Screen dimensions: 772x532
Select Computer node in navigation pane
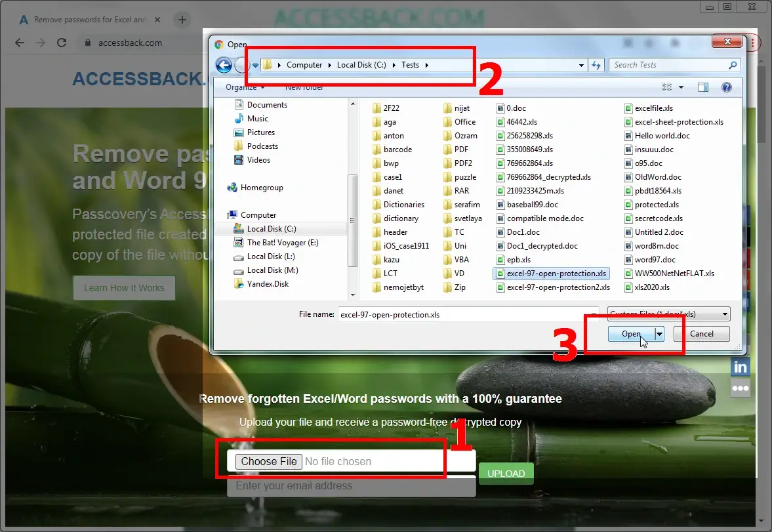point(252,215)
